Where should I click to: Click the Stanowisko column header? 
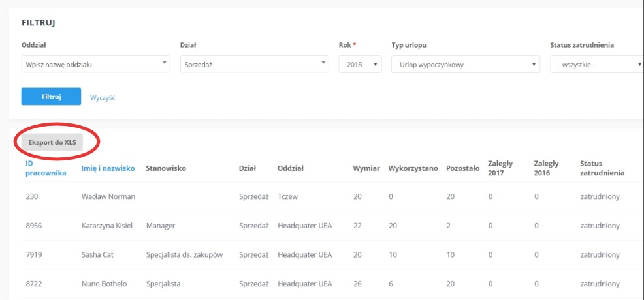coord(166,168)
